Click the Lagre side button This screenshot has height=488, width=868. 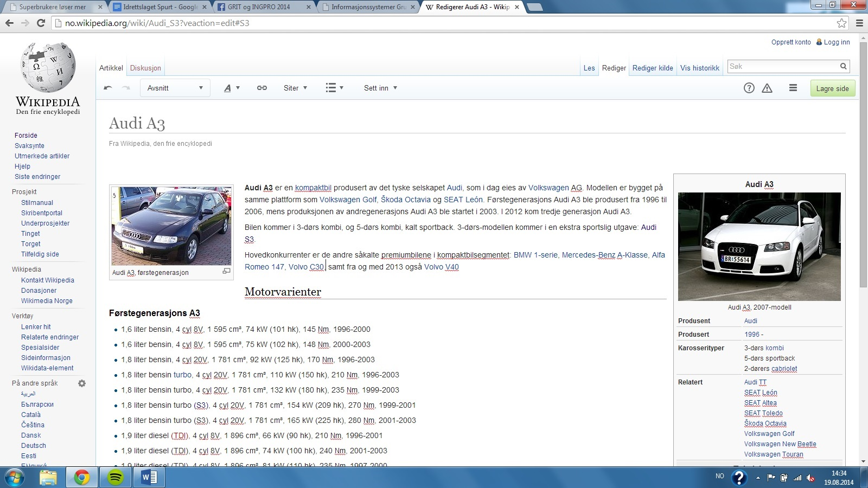[833, 88]
